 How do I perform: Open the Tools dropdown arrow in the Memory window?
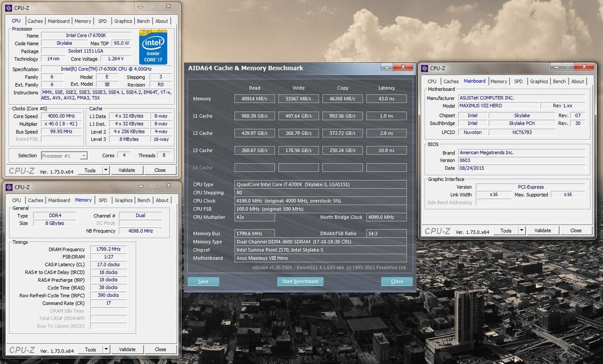coord(106,349)
